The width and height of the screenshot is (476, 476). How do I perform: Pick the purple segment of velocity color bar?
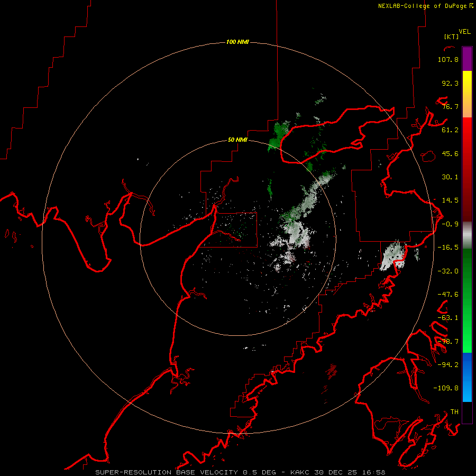tap(467, 59)
